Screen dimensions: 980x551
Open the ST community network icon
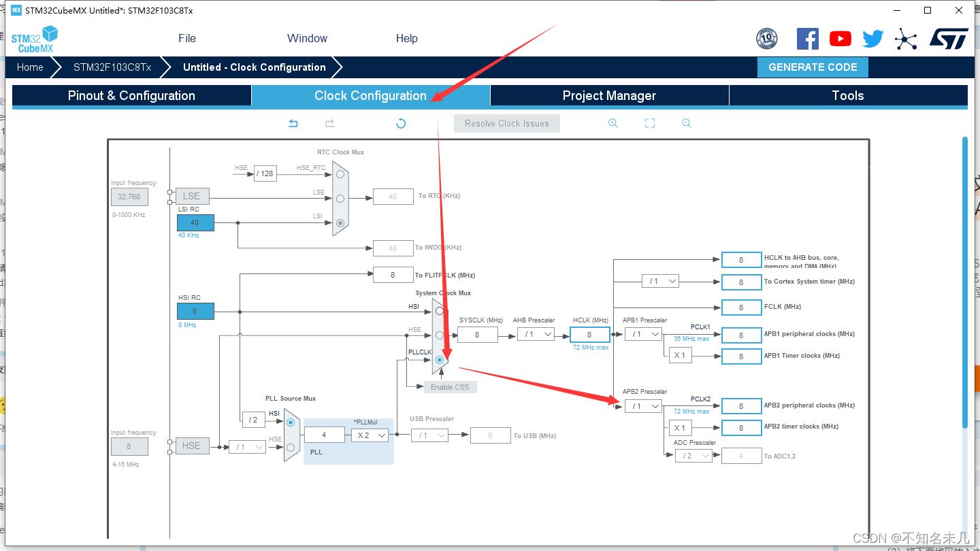(x=906, y=39)
